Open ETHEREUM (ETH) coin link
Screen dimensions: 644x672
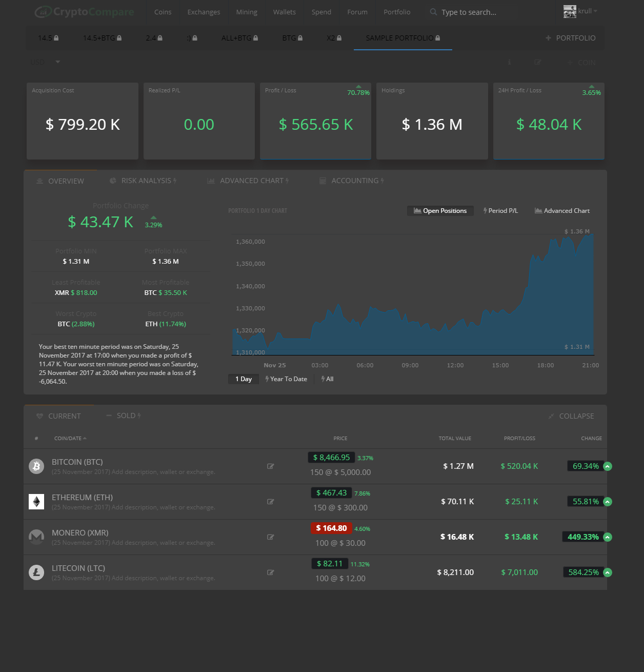point(83,498)
